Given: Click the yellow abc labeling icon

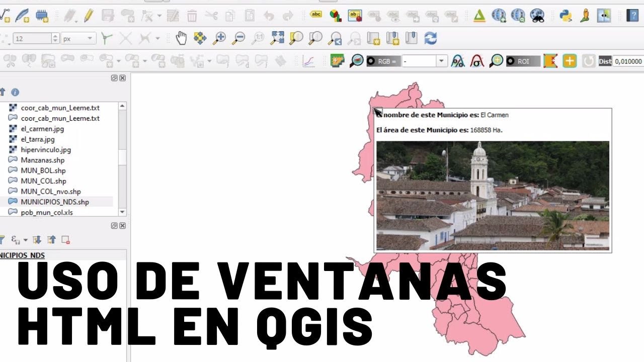Looking at the screenshot, I should (x=316, y=15).
